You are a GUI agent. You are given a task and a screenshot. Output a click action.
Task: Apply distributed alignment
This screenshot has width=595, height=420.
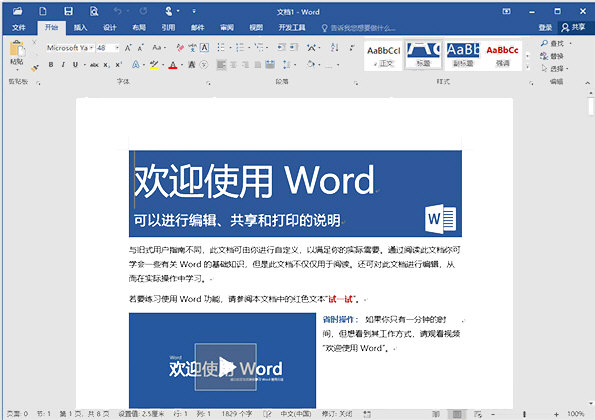270,65
